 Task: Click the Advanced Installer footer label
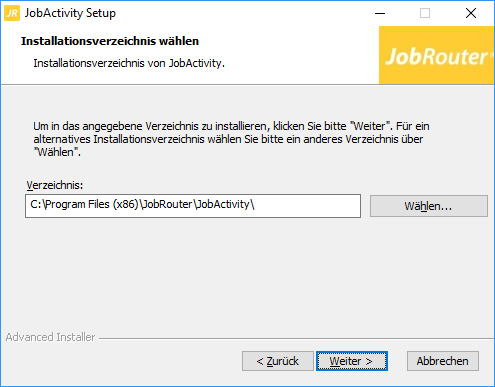coord(50,337)
